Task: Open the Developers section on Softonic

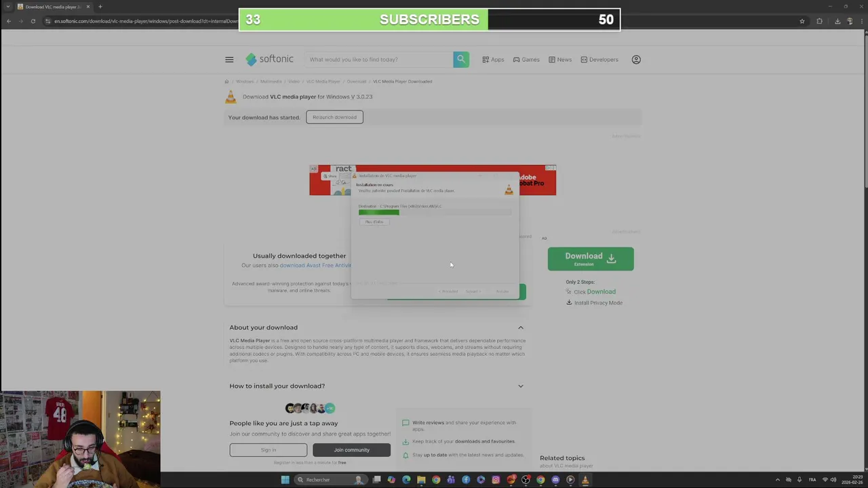Action: point(599,60)
